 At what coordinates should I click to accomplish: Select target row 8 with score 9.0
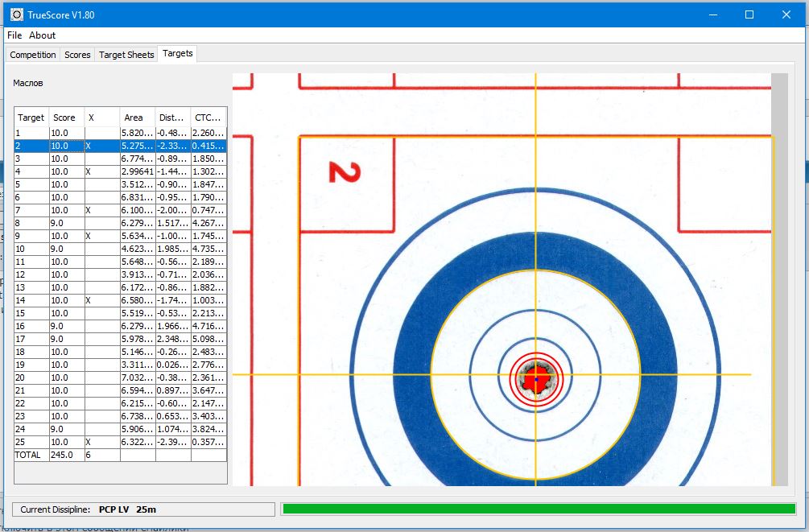(x=32, y=223)
